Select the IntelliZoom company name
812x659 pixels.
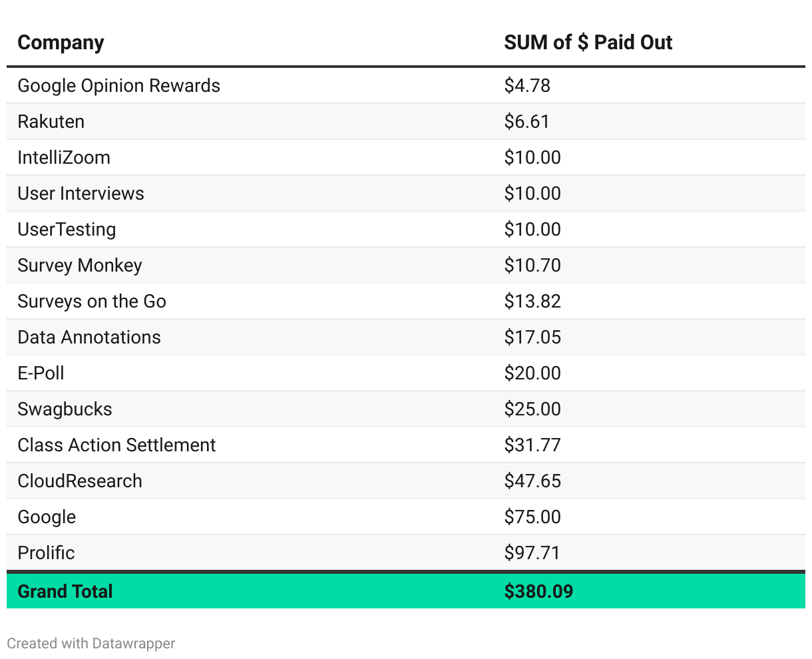point(64,158)
